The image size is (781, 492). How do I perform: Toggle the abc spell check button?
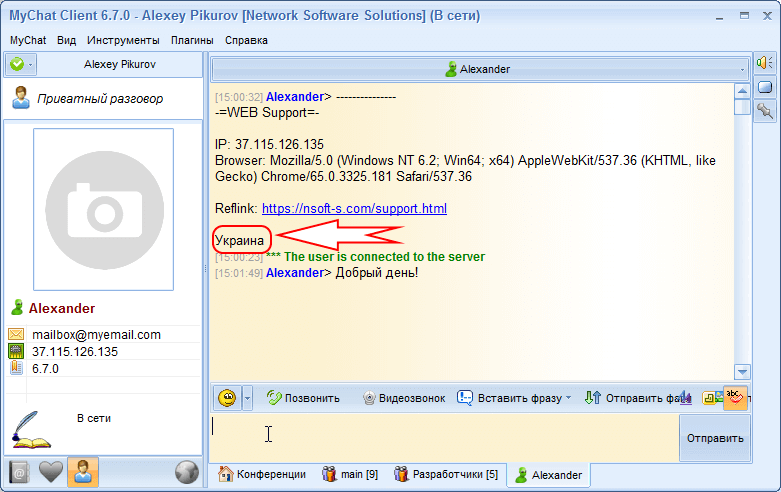735,397
